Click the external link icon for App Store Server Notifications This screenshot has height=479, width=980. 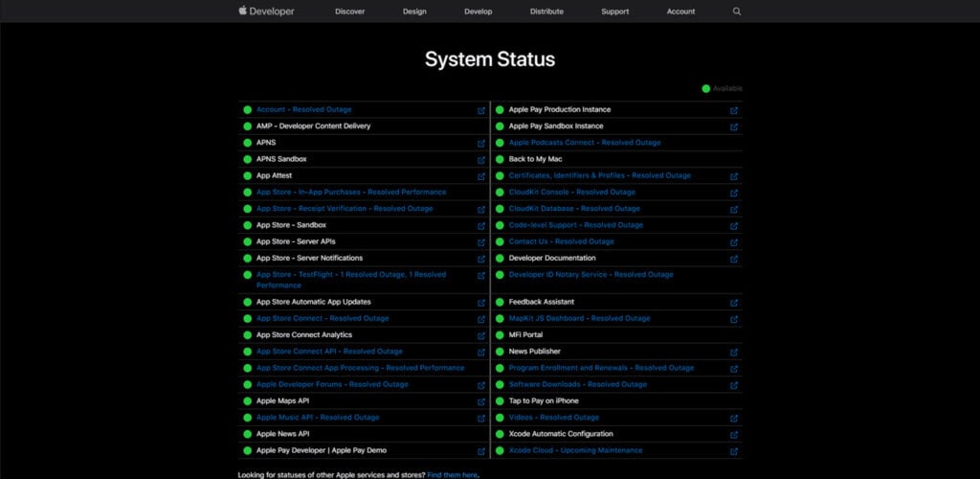[481, 259]
